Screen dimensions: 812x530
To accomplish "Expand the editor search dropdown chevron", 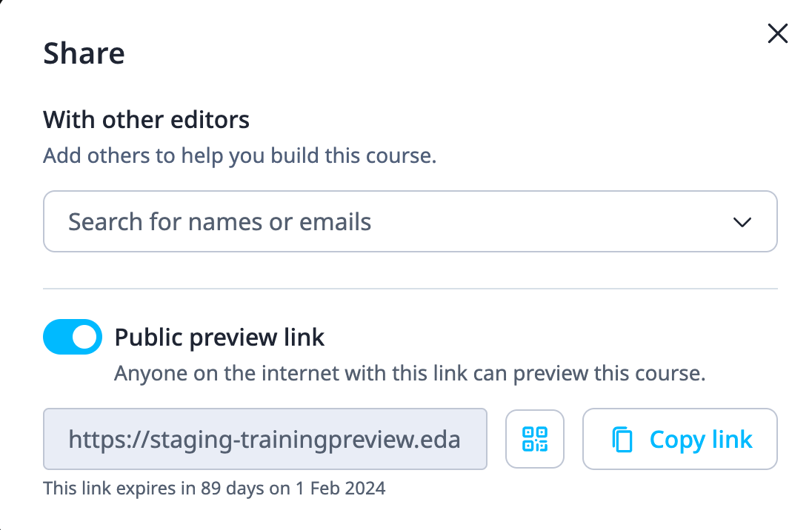I will (x=742, y=222).
